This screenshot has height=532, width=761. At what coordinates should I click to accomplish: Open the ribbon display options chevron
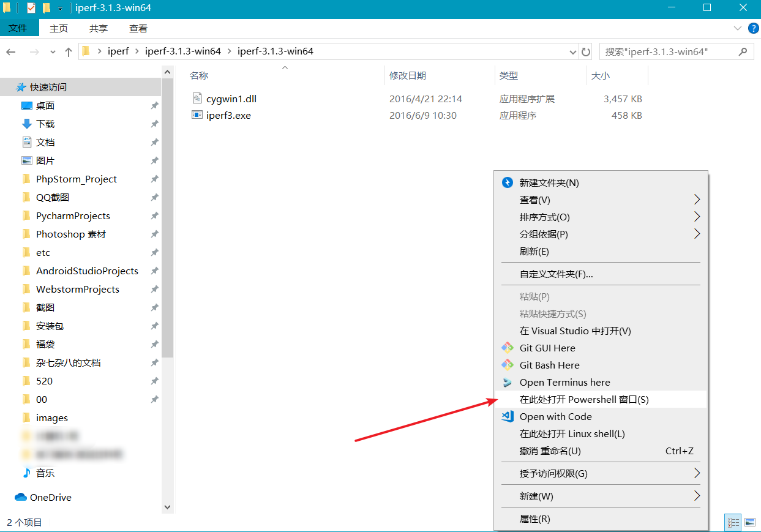tap(737, 28)
